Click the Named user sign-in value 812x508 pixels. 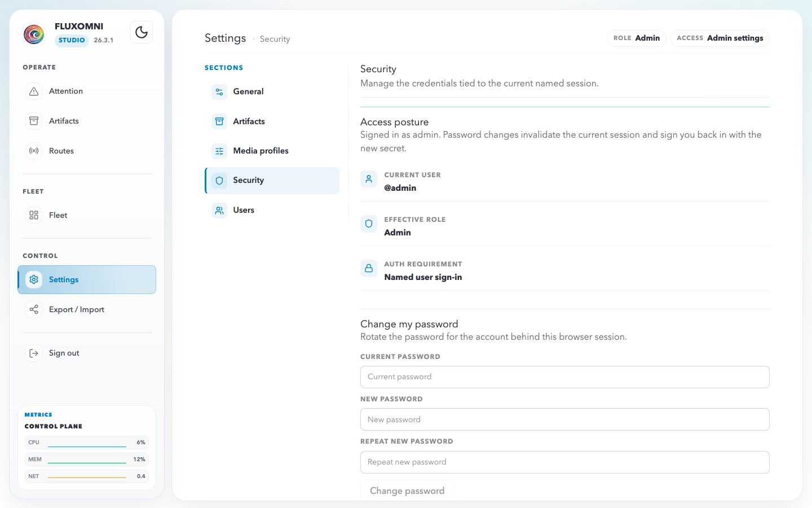pos(423,277)
